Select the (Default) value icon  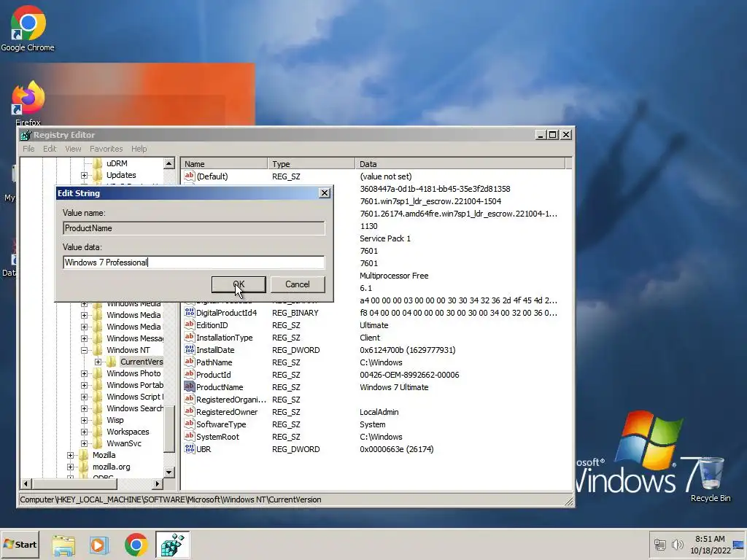point(189,176)
